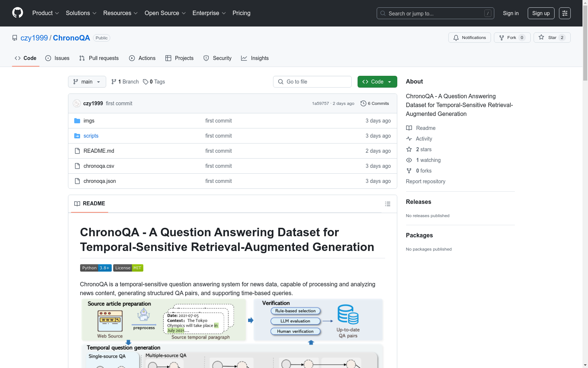Click czy1999 avatar in commit row

[x=77, y=103]
